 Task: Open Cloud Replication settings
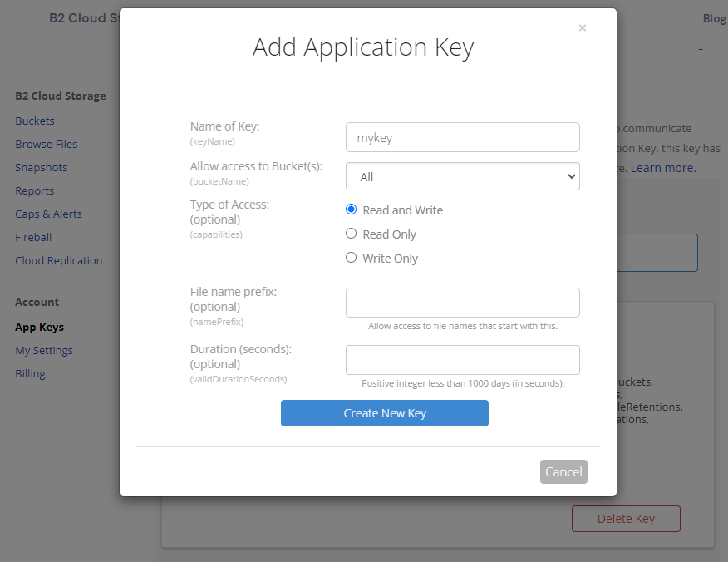[59, 260]
